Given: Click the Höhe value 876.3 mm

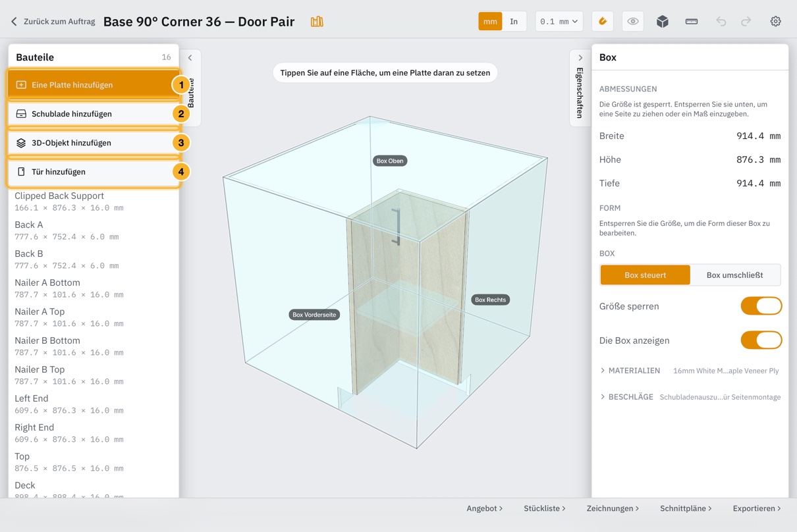Looking at the screenshot, I should pyautogui.click(x=758, y=160).
